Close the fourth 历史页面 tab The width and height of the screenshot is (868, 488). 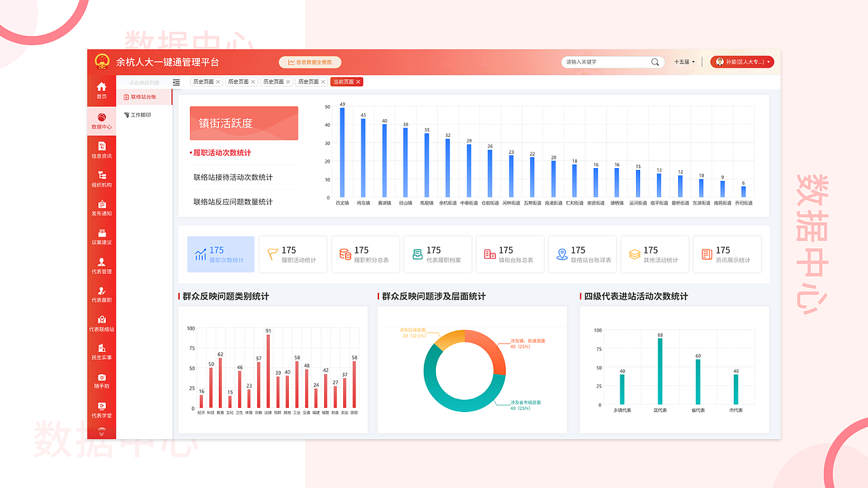(x=323, y=82)
